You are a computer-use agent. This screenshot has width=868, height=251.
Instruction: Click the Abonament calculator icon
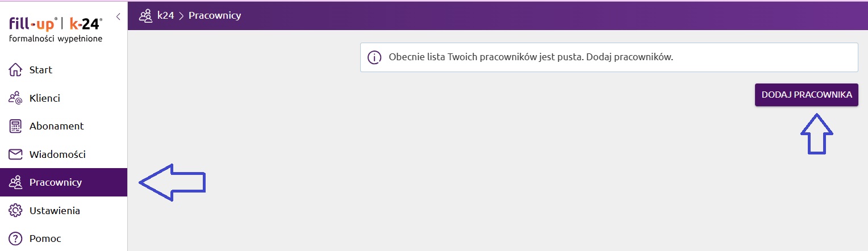tap(15, 126)
